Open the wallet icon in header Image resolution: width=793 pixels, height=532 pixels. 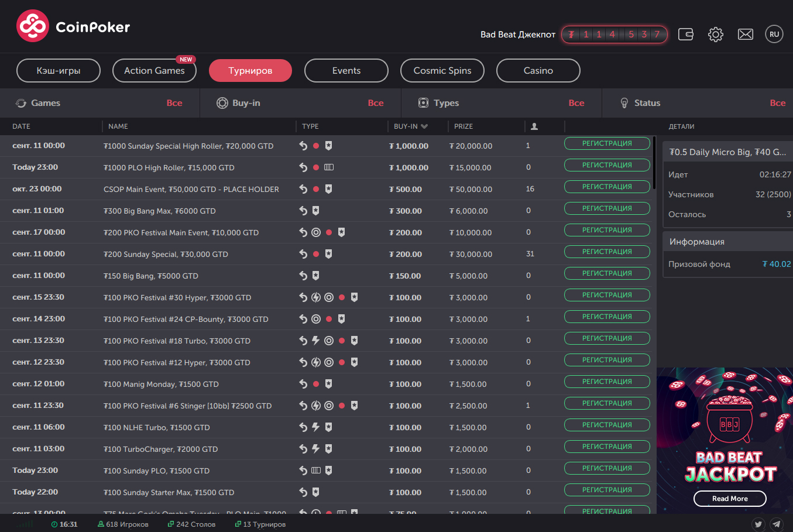(685, 35)
